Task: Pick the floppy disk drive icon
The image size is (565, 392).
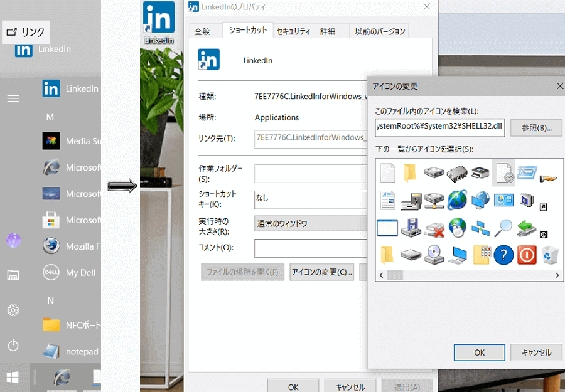Action: (x=411, y=228)
